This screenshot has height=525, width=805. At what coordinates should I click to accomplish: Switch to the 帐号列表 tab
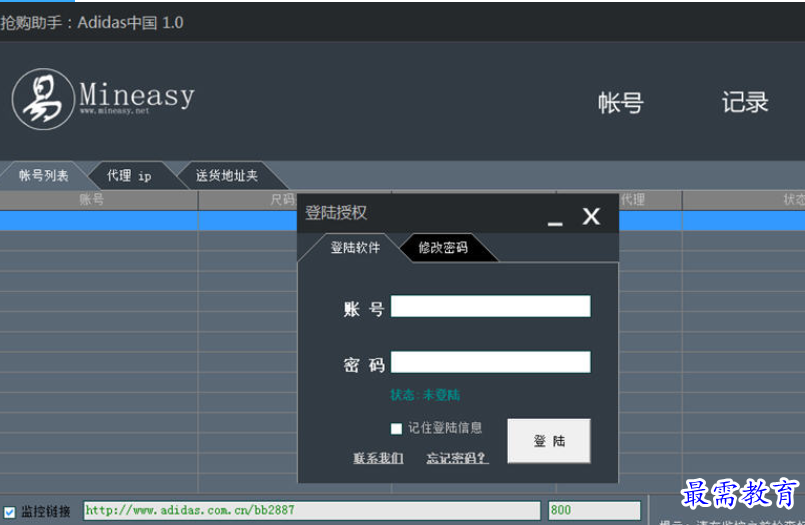pyautogui.click(x=44, y=176)
